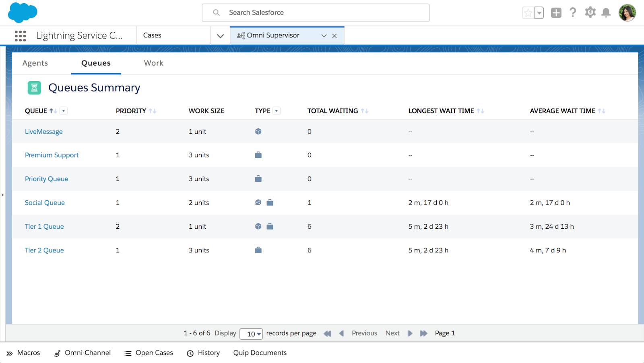The height and width of the screenshot is (363, 644).
Task: Change the records per page dropdown
Action: coord(251,334)
